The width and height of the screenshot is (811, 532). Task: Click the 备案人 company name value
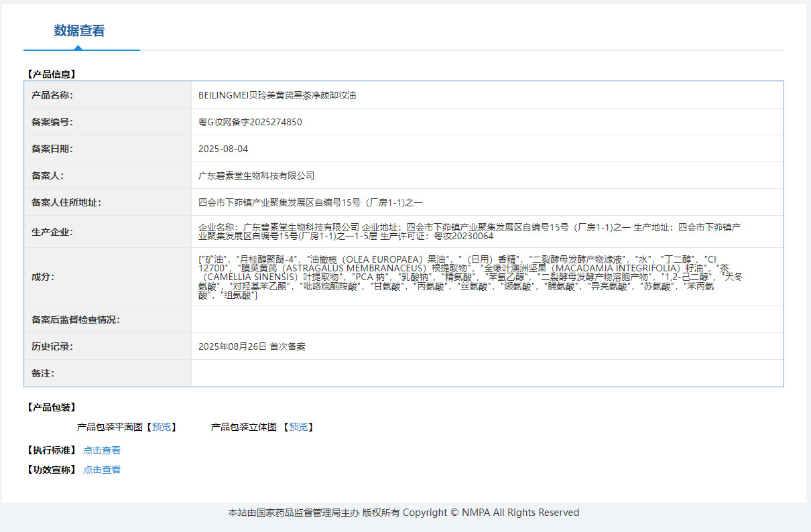click(256, 176)
